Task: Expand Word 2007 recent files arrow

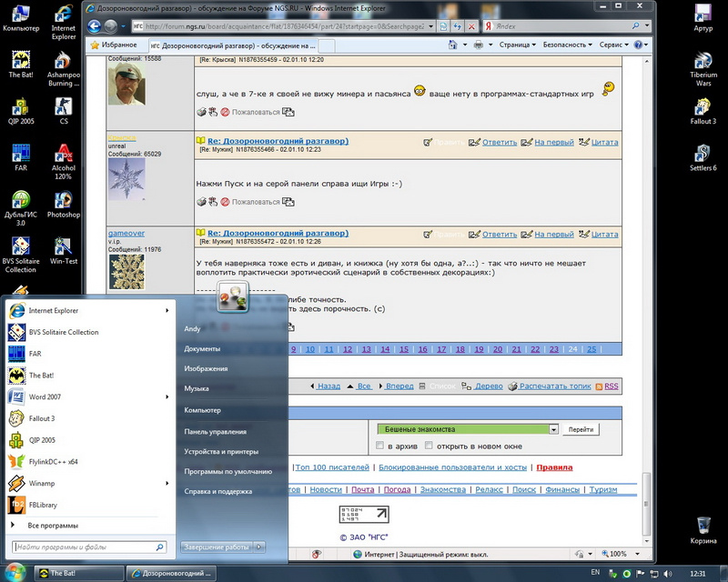Action: [x=167, y=396]
